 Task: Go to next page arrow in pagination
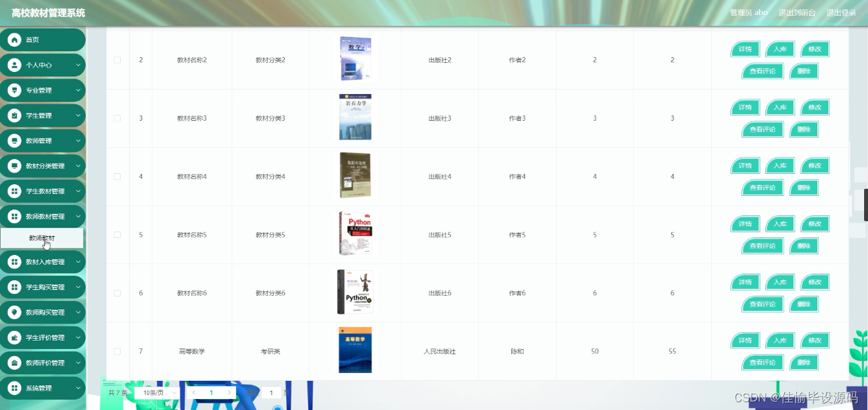point(229,392)
